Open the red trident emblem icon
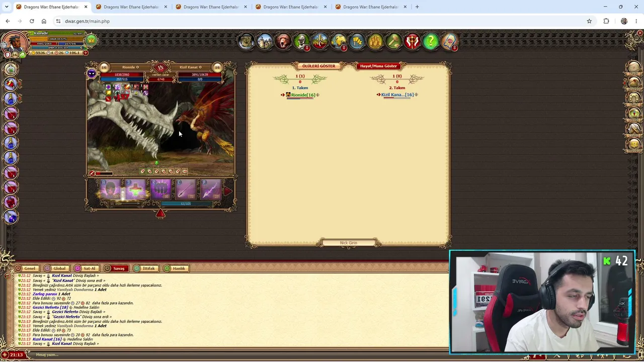The image size is (644, 362). [x=412, y=41]
